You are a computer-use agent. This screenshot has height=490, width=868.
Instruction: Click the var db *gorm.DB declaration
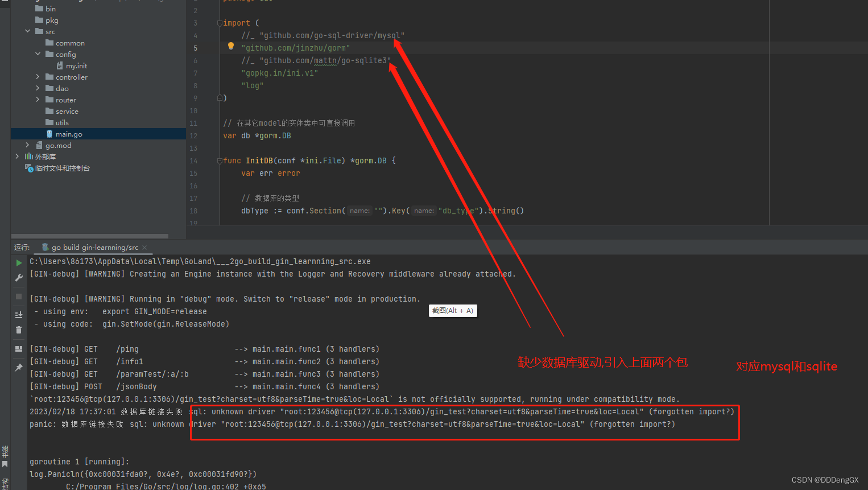(257, 135)
